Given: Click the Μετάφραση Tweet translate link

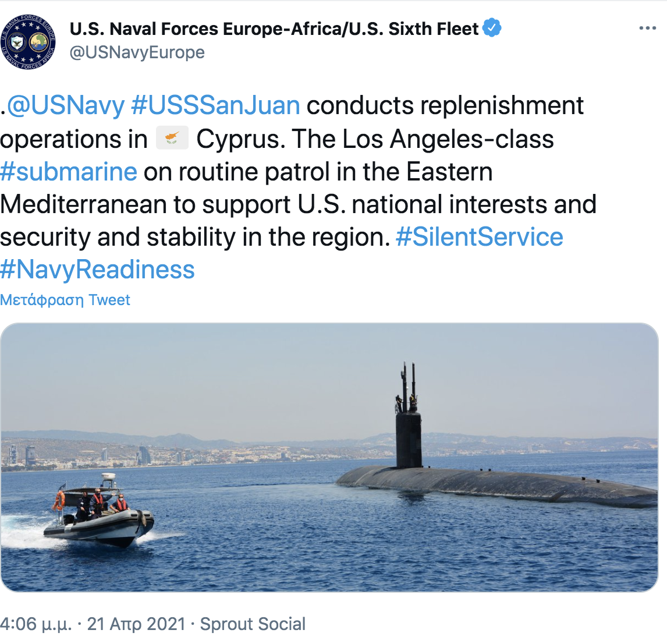Looking at the screenshot, I should tap(65, 300).
